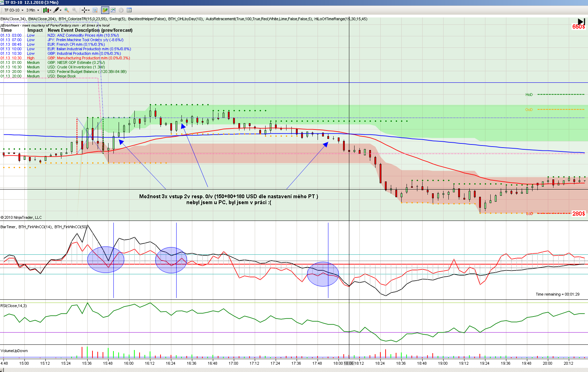Open the 3 Min interval dropdown
The height and width of the screenshot is (372, 588).
33,10
